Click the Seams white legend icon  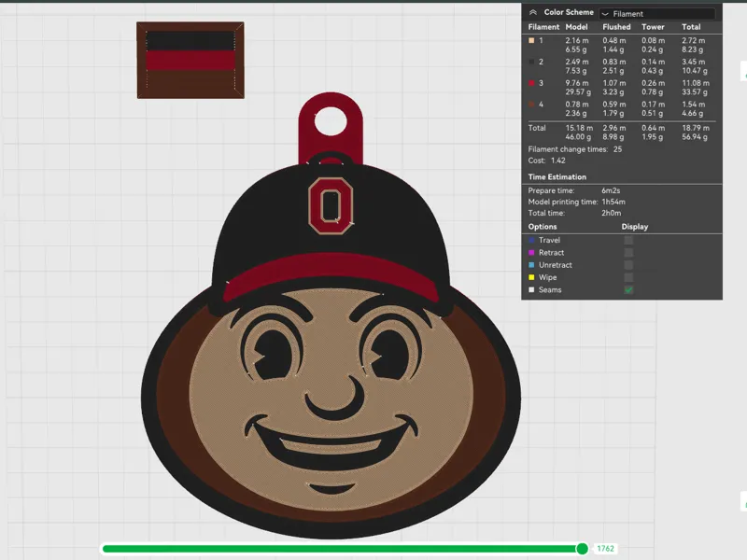(531, 290)
